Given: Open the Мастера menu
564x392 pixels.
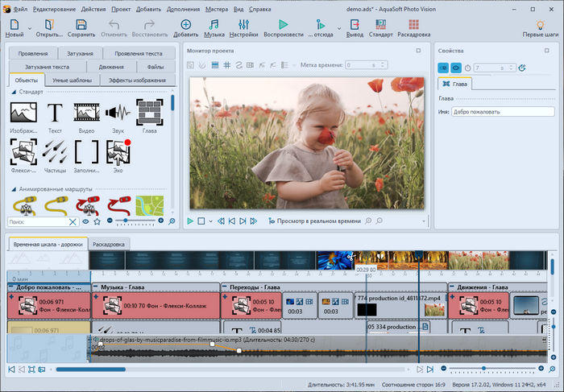Looking at the screenshot, I should pos(217,9).
